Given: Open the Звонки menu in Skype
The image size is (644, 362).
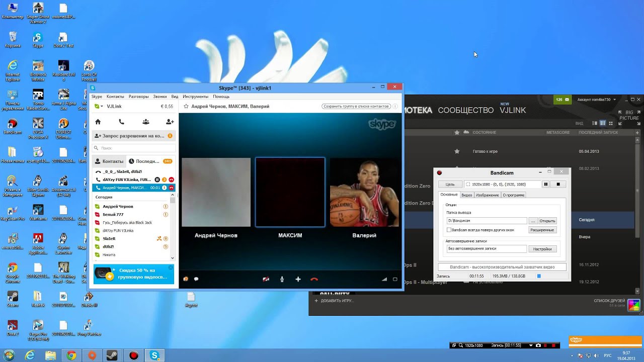Looking at the screenshot, I should coord(160,97).
